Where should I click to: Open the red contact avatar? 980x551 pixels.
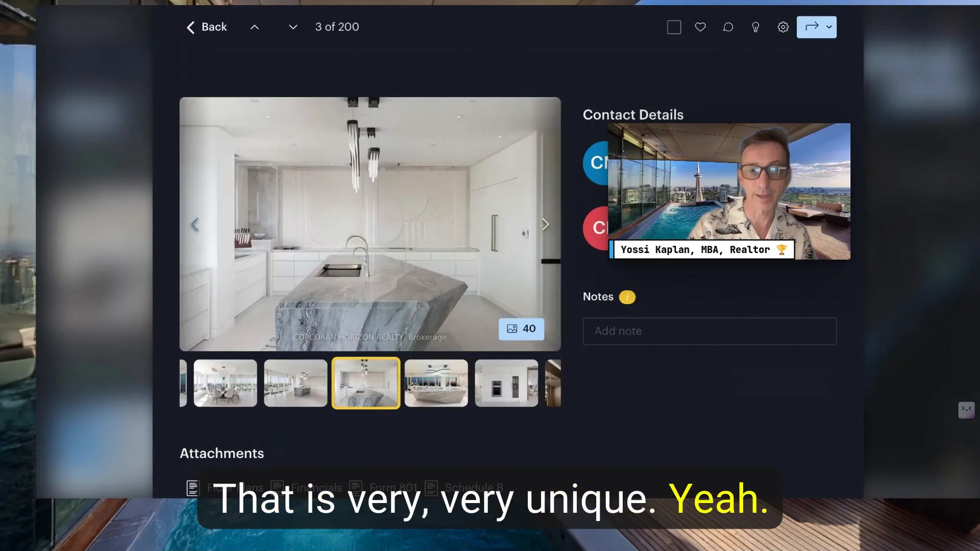596,228
